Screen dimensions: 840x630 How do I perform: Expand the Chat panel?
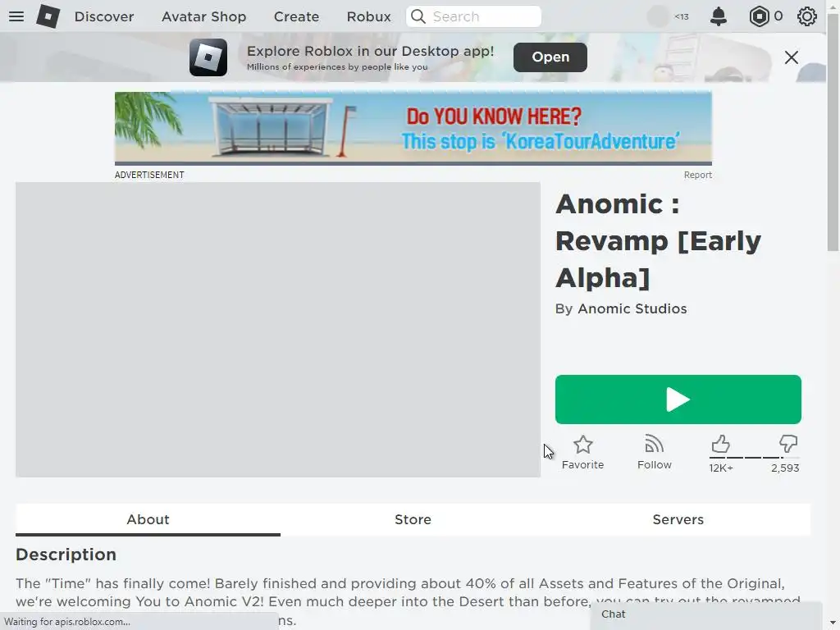coord(706,614)
